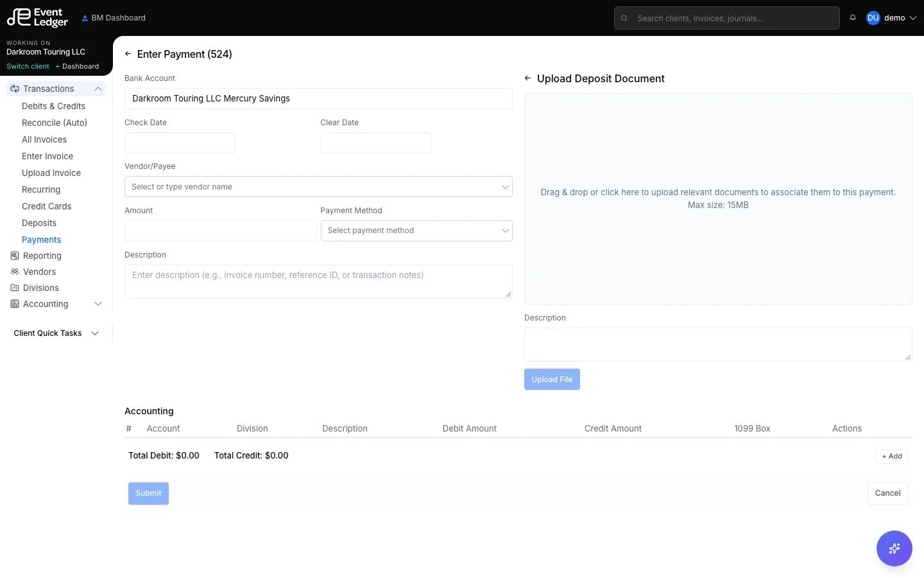Image resolution: width=924 pixels, height=578 pixels.
Task: Add an accounting line with + Add
Action: [x=892, y=456]
